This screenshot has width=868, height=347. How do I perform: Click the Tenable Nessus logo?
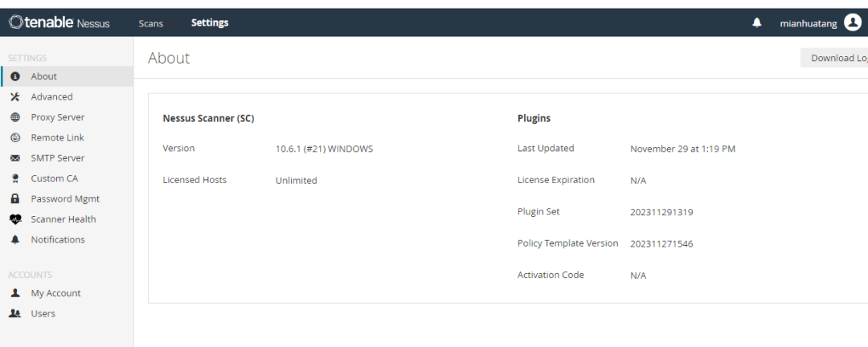tap(59, 22)
